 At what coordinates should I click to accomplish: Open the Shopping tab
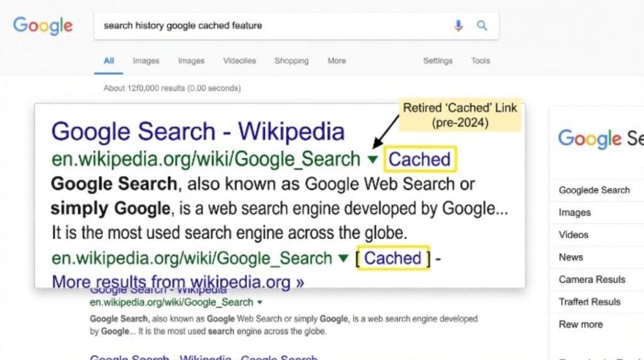(x=292, y=61)
